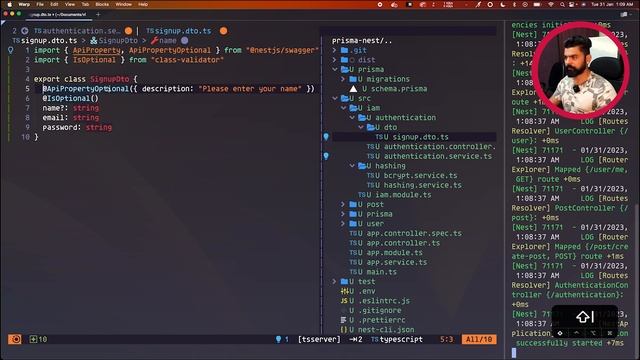Collapse the dto folder chevron

pyautogui.click(x=361, y=127)
